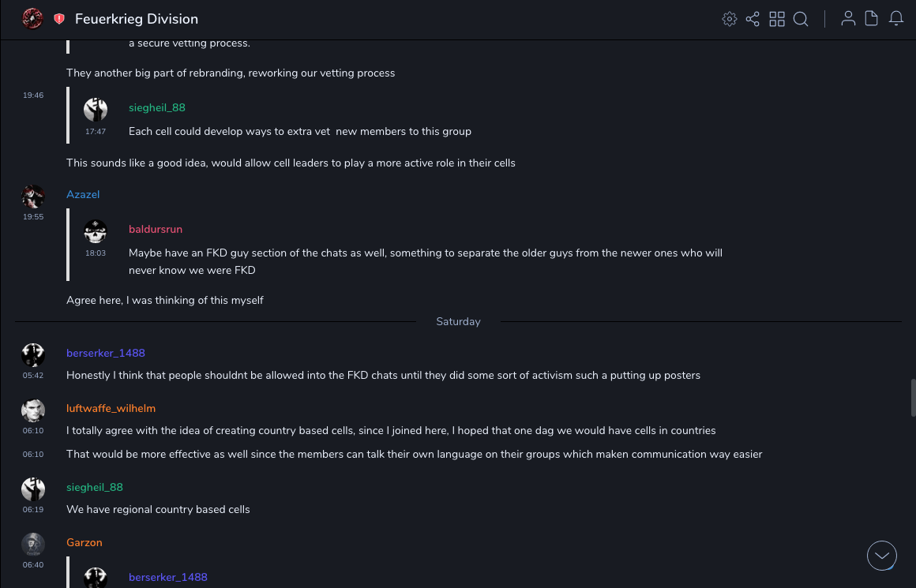Open the Garzon username link

pyautogui.click(x=84, y=543)
